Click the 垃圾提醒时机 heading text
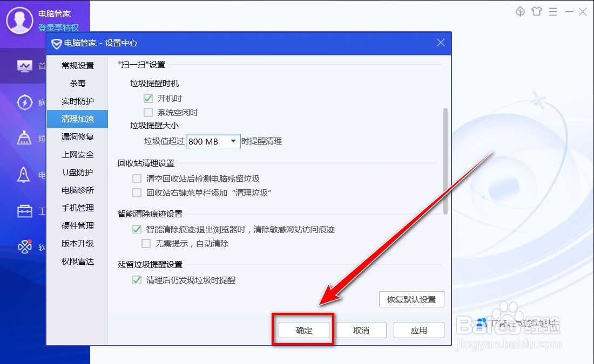594x364 pixels. coord(154,83)
